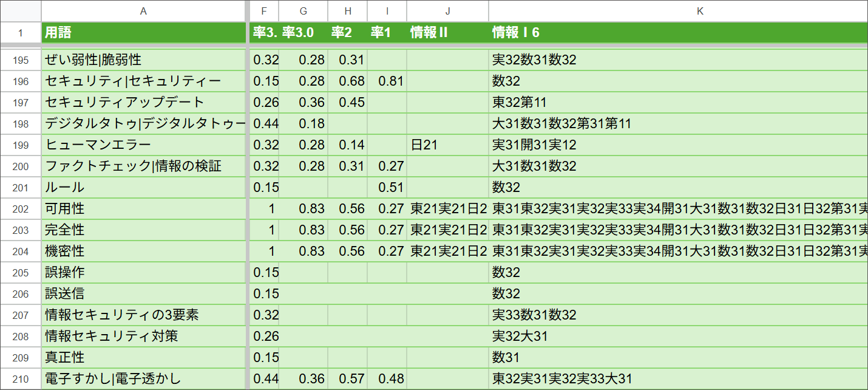Click value 0.14 in ヒューマンエラー row
This screenshot has width=868, height=390.
(348, 145)
